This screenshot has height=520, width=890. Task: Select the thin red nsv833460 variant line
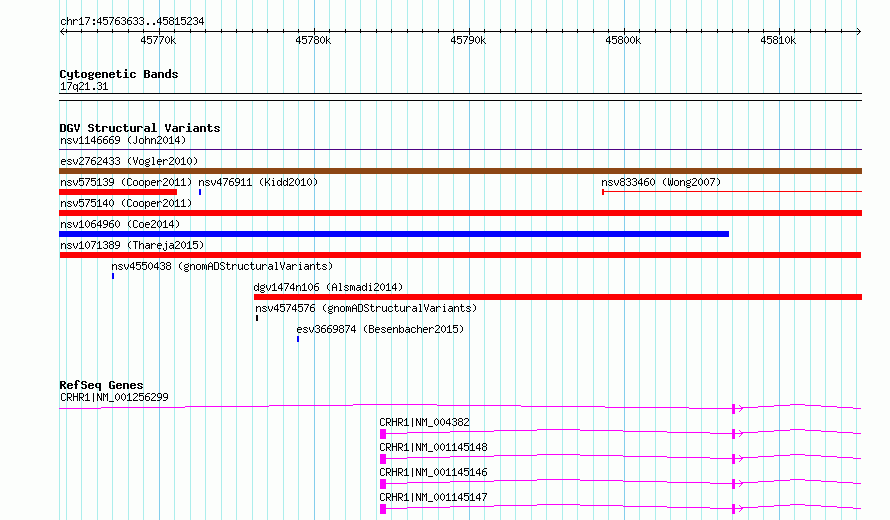click(732, 192)
